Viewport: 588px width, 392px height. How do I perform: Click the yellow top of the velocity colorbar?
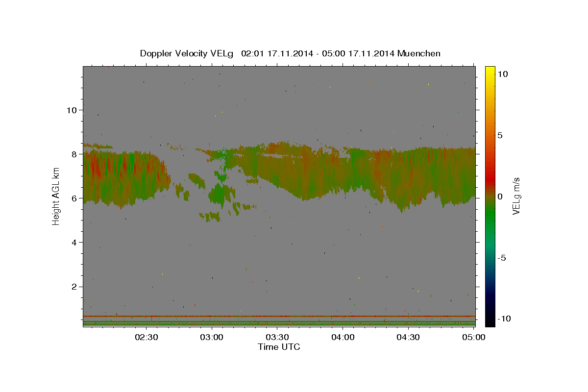[490, 71]
